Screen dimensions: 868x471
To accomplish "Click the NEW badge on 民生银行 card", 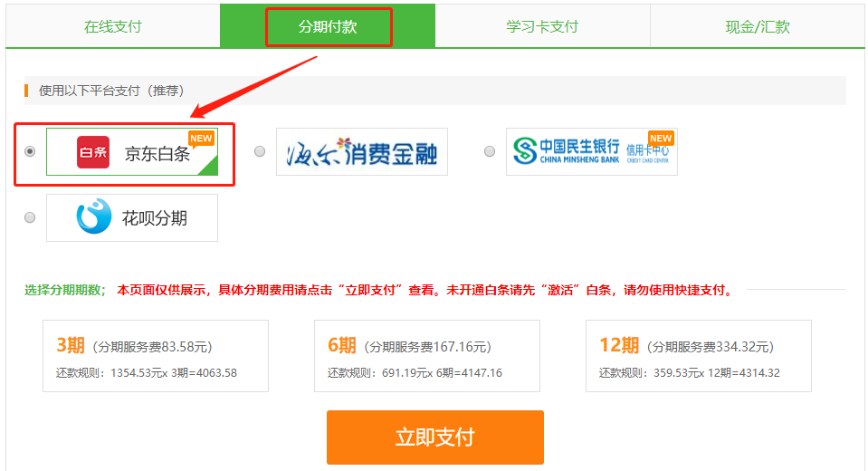I will pyautogui.click(x=662, y=139).
